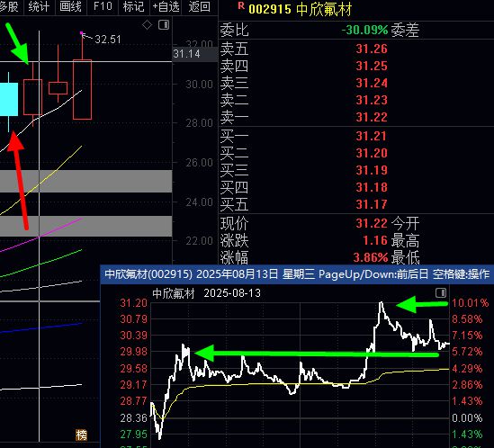Click the 标记 mark button
This screenshot has height=448, width=494.
133,6
